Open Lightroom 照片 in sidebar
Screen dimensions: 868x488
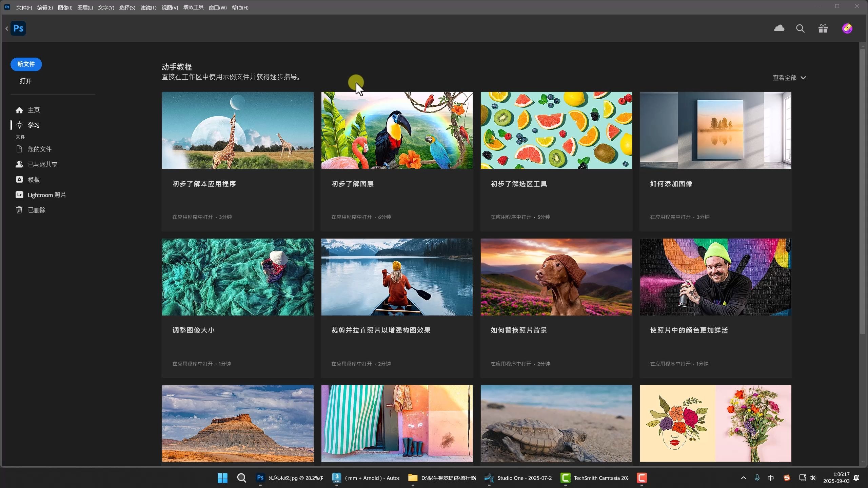(41, 195)
